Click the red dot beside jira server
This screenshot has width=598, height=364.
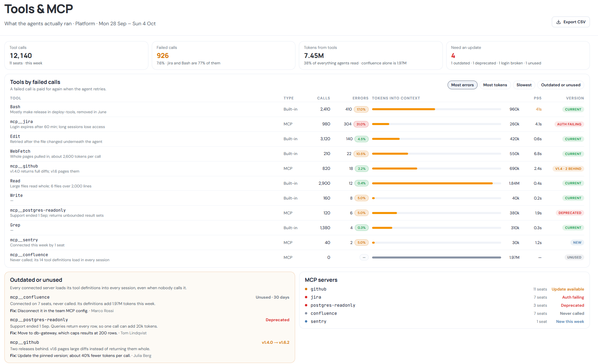click(306, 297)
